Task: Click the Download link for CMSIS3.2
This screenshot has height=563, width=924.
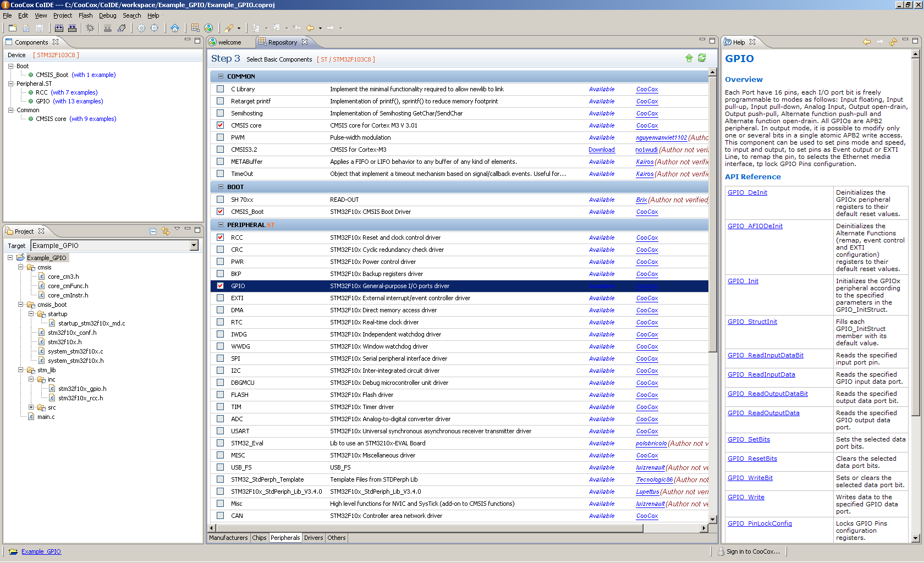Action: pyautogui.click(x=601, y=150)
